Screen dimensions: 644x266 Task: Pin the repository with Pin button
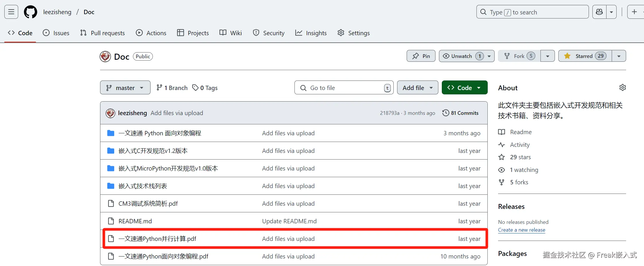coord(421,56)
